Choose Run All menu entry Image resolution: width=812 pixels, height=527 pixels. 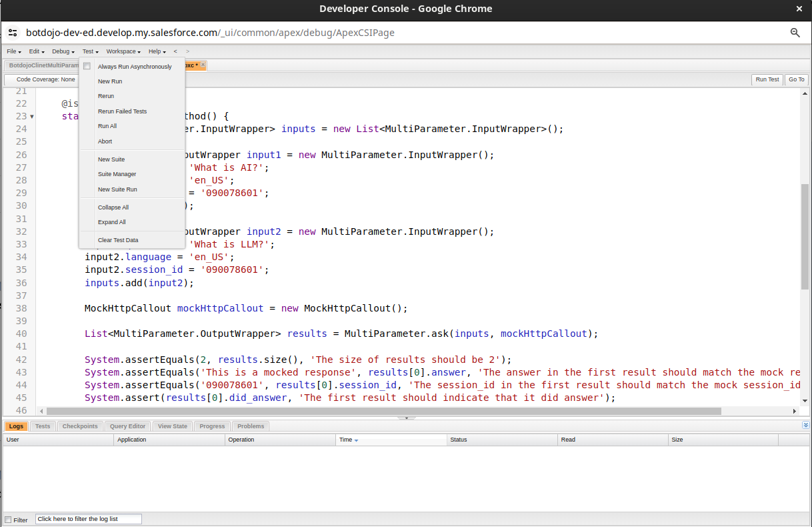pos(131,126)
